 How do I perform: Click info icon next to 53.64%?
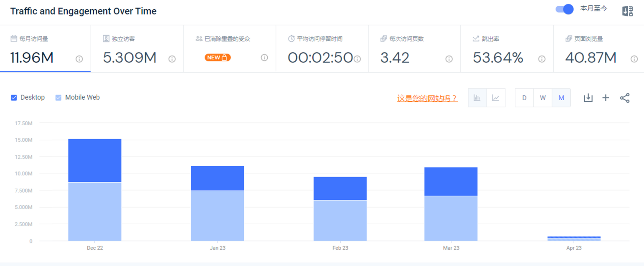coord(542,59)
